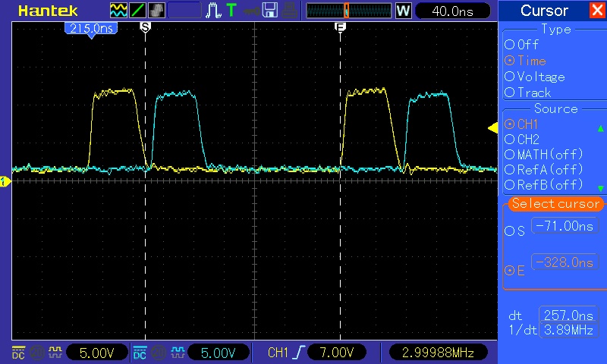Click the CH1 trigger source label
607x364 pixels.
278,353
